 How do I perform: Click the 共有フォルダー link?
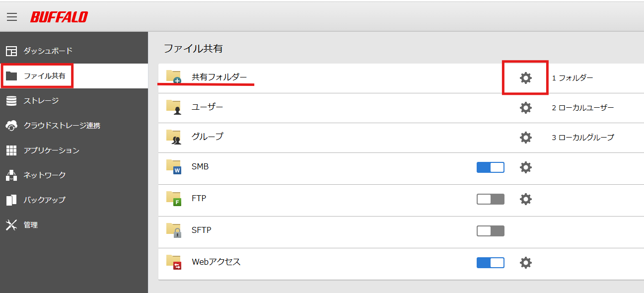click(219, 77)
